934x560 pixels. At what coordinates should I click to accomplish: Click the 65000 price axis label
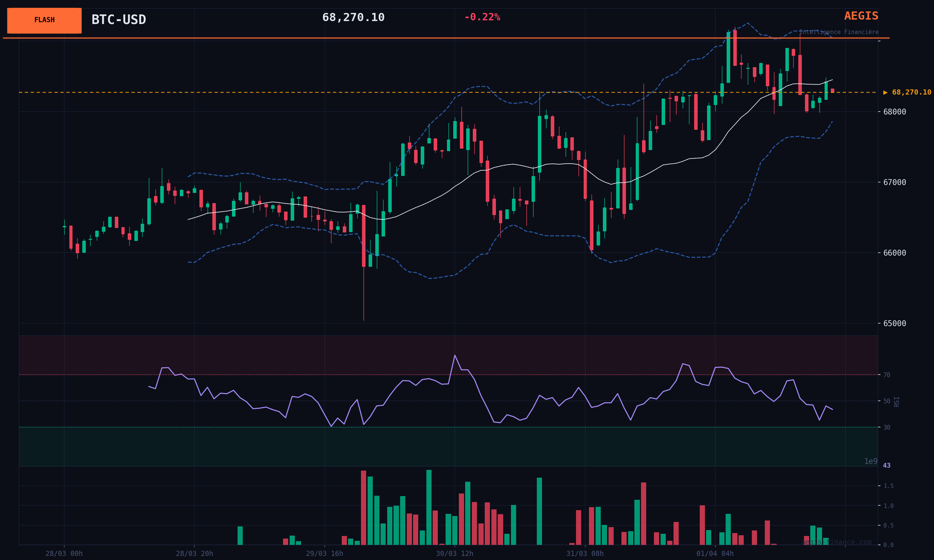click(894, 323)
